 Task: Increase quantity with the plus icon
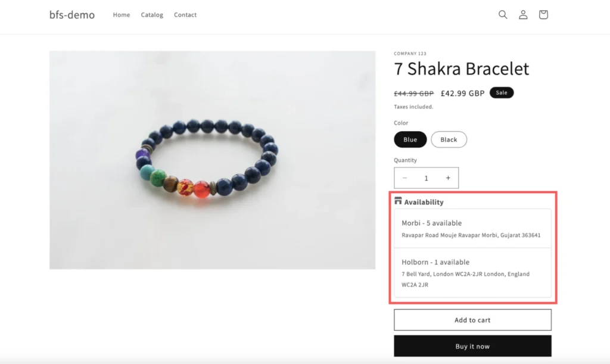coord(448,178)
